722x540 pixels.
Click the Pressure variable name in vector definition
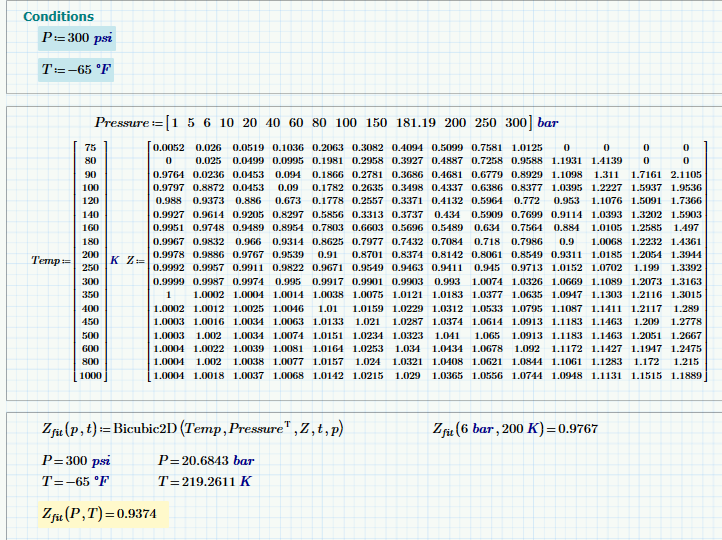click(x=121, y=123)
